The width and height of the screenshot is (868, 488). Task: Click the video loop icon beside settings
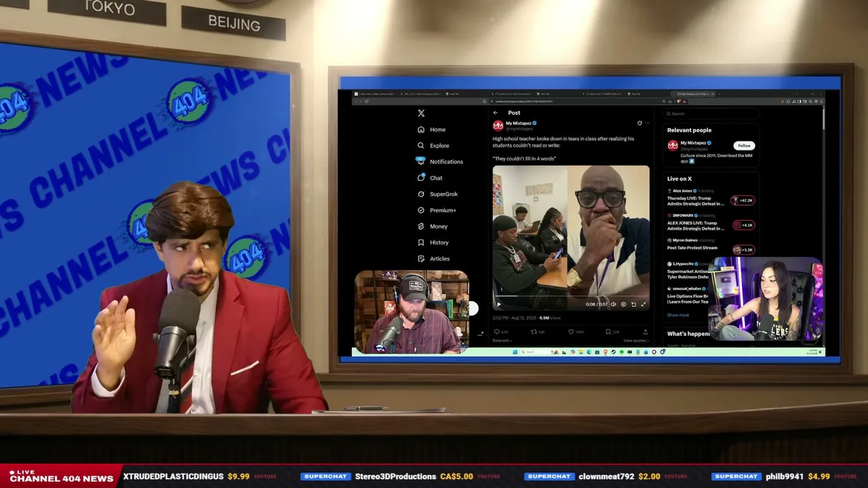633,304
